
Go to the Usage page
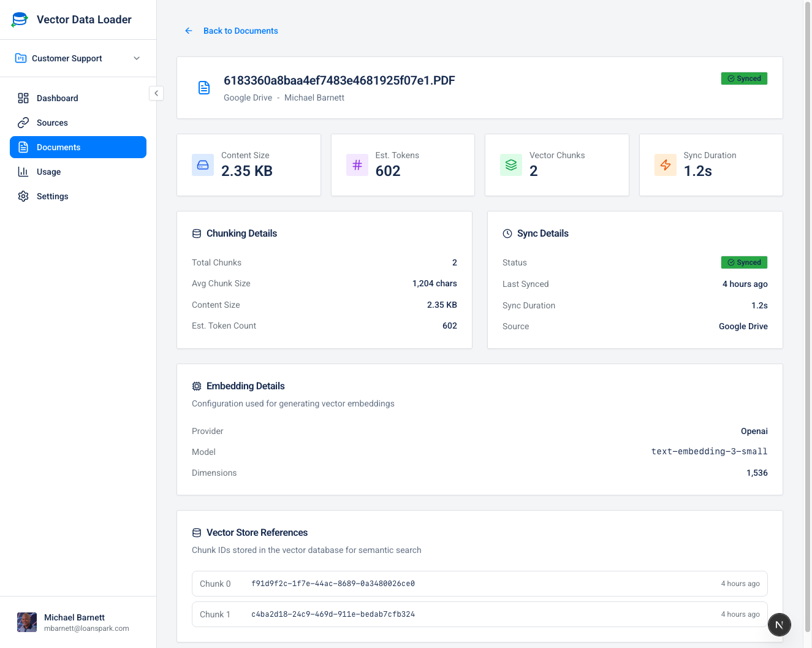pos(48,172)
